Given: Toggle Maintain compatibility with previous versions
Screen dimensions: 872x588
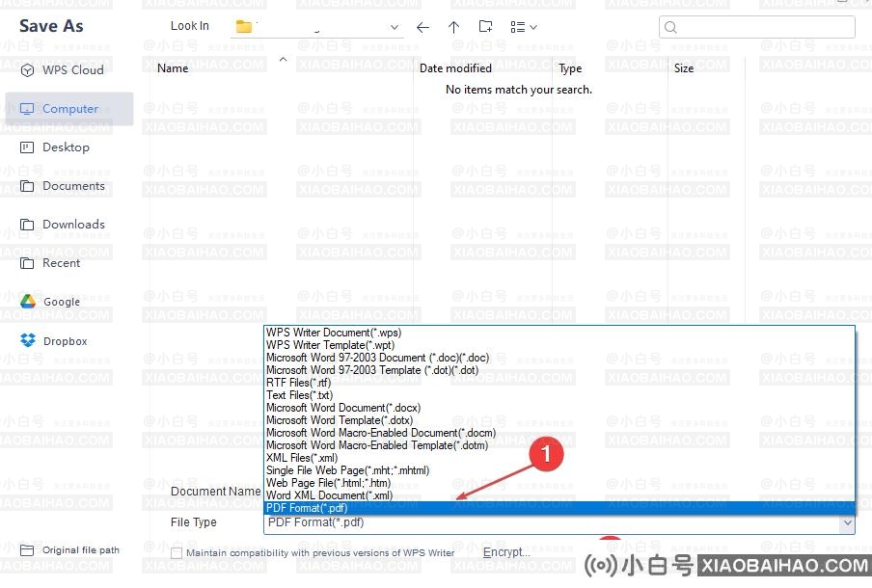Looking at the screenshot, I should 177,553.
